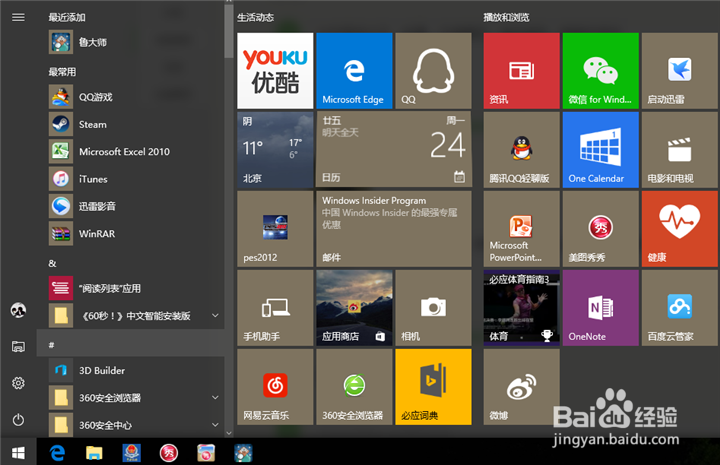The image size is (720, 465).
Task: Toggle the hamburger menu button
Action: pos(18,17)
